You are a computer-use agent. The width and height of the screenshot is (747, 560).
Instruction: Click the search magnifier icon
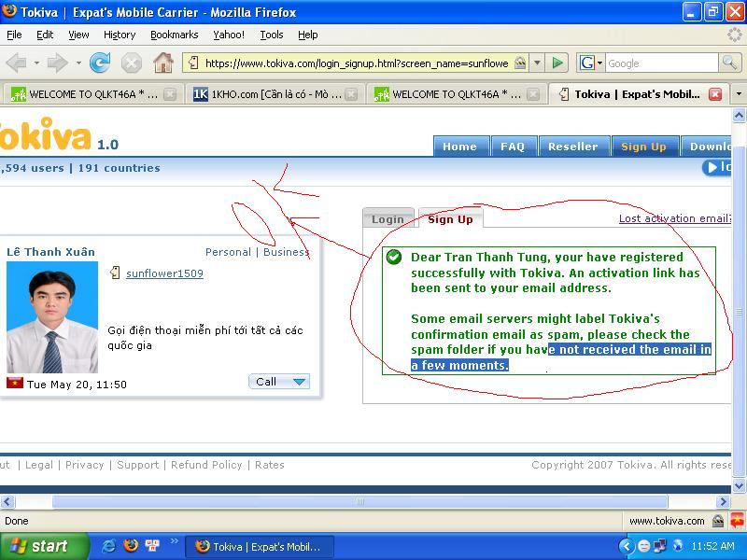[x=729, y=63]
